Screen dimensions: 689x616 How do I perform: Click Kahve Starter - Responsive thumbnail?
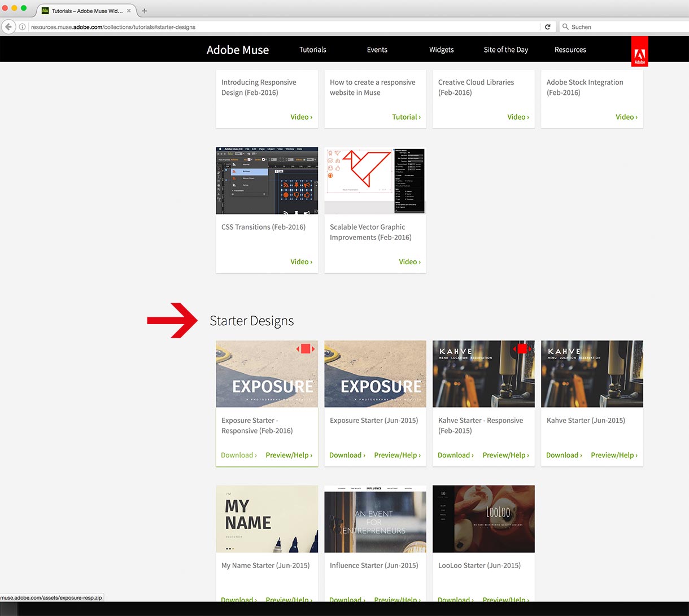tap(483, 374)
